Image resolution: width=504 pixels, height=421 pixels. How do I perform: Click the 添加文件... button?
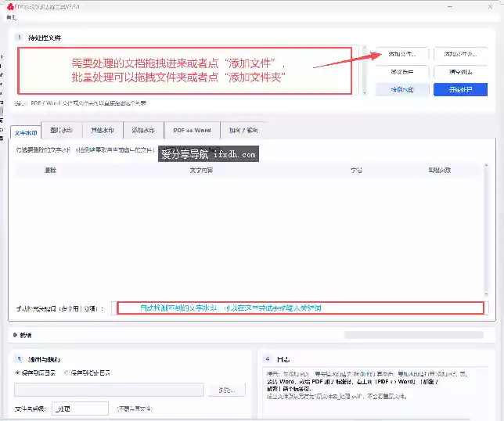(401, 54)
